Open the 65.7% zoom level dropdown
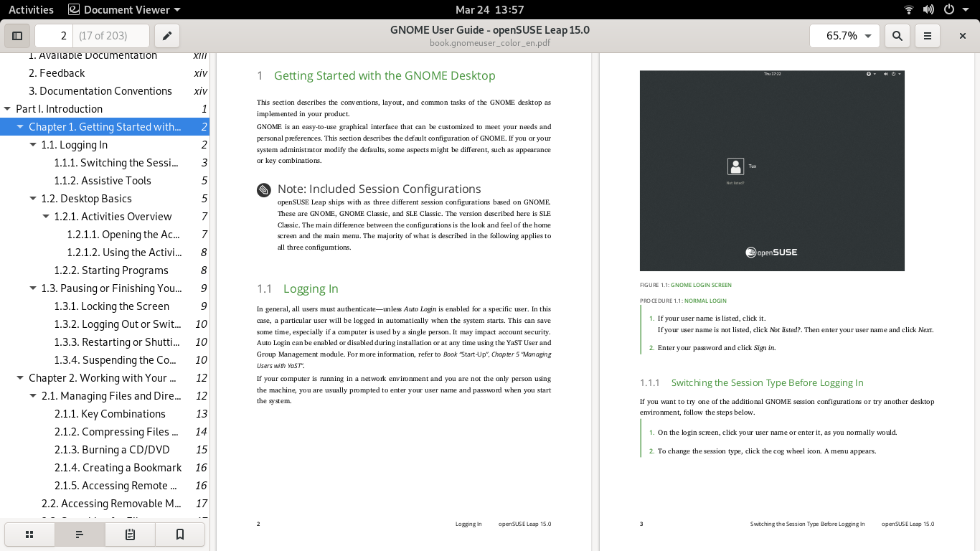 click(x=844, y=35)
